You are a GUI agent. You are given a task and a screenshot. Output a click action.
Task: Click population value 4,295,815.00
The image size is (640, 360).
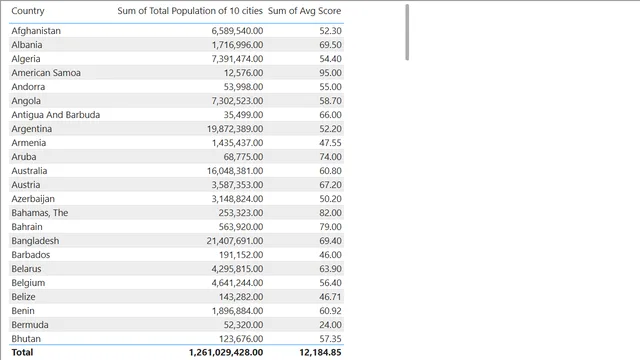click(x=237, y=269)
